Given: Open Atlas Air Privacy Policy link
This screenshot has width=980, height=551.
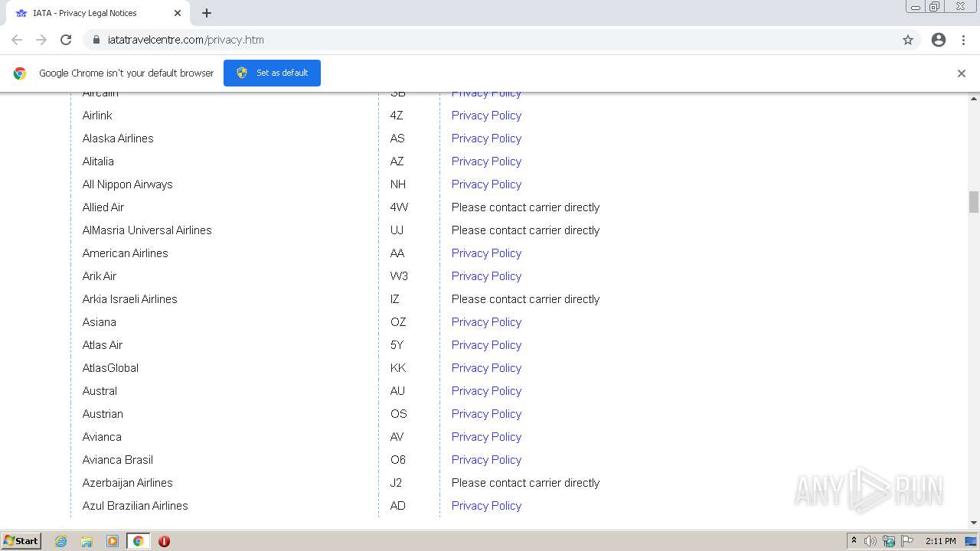Looking at the screenshot, I should pyautogui.click(x=486, y=345).
